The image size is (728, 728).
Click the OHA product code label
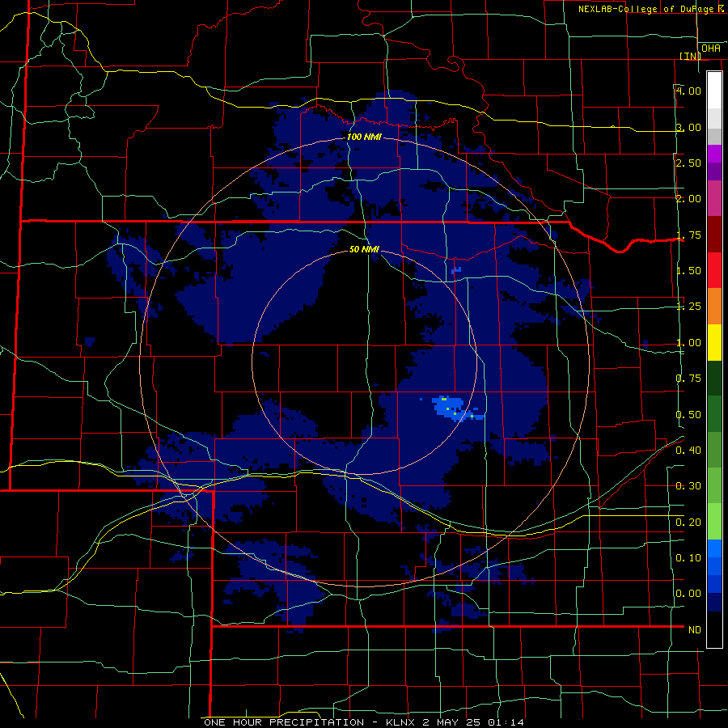click(x=711, y=49)
